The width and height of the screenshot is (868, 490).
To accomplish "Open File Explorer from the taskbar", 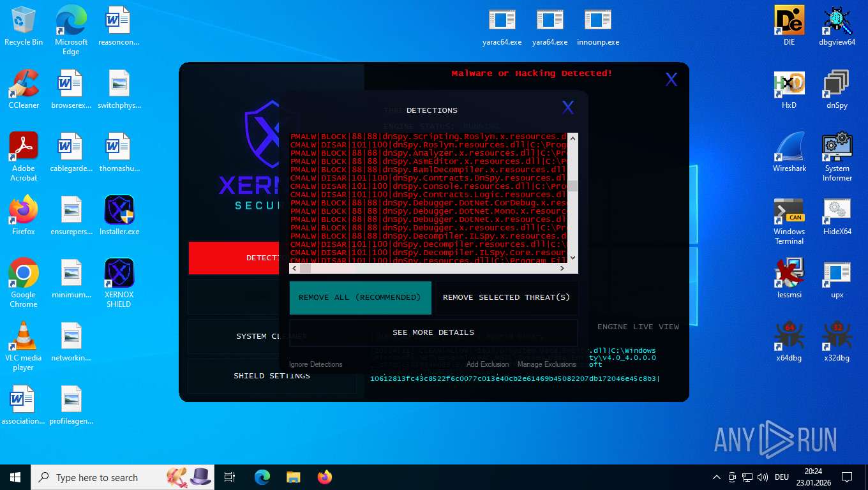I will pos(293,477).
